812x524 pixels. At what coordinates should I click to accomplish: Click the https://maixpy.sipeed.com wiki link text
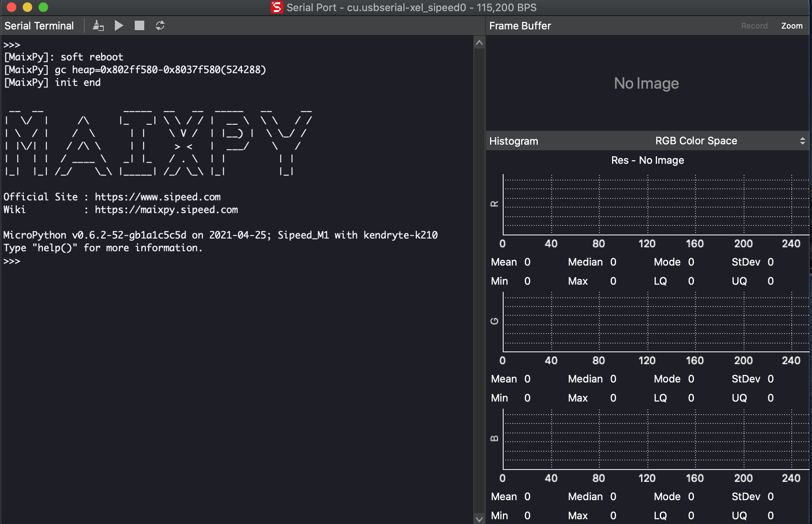click(166, 210)
